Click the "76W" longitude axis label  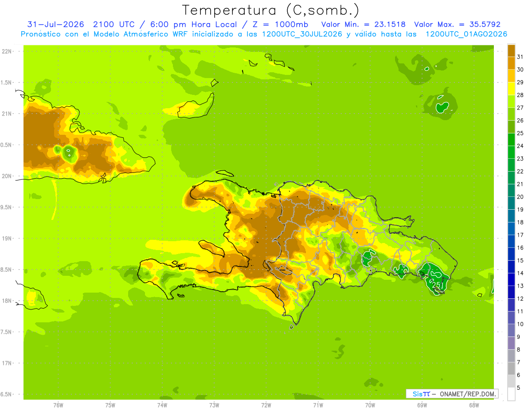pyautogui.click(x=58, y=405)
